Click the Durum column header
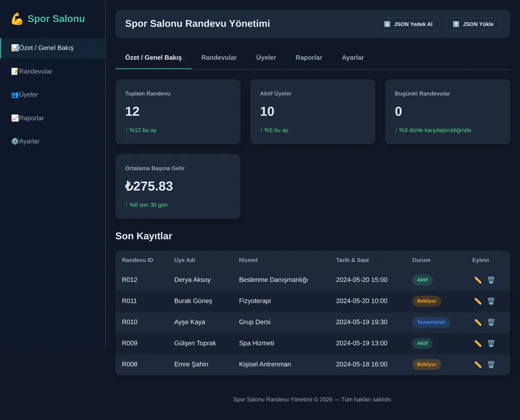Image resolution: width=520 pixels, height=420 pixels. click(x=421, y=260)
